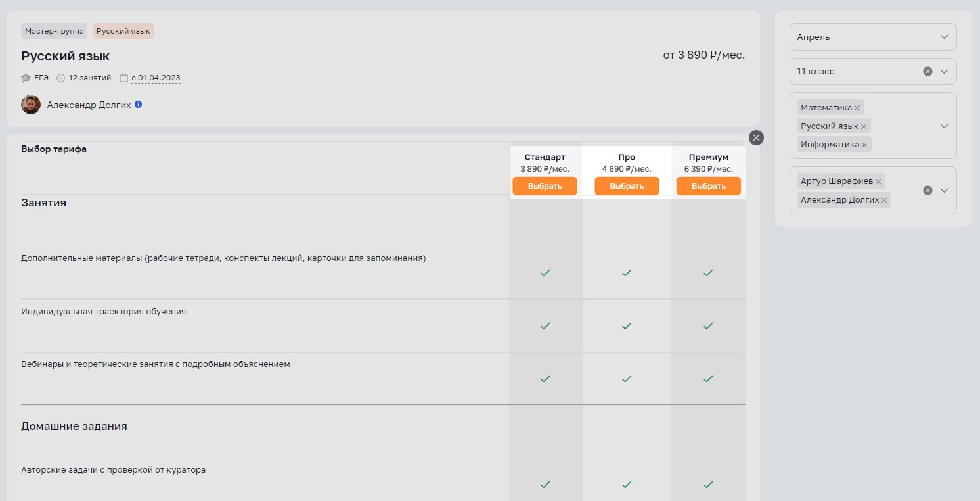Click Премиум checkmark for Вебинары row
980x501 pixels.
708,379
